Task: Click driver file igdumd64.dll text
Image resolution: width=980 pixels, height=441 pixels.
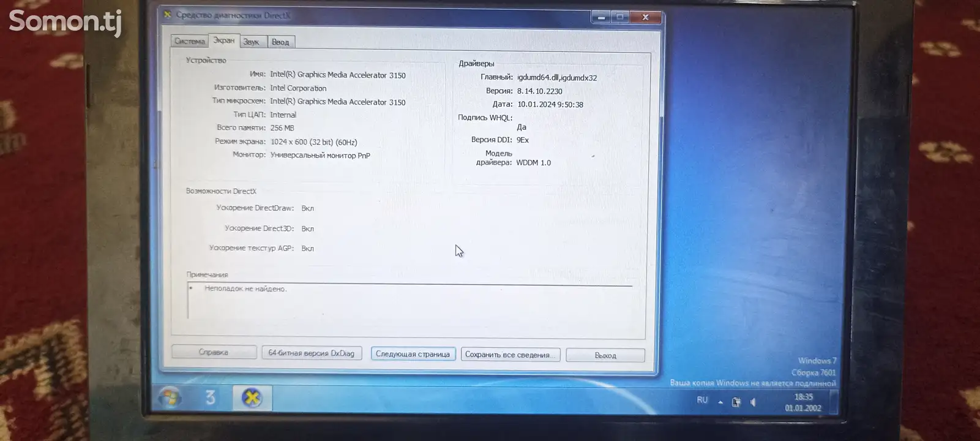Action: point(557,78)
